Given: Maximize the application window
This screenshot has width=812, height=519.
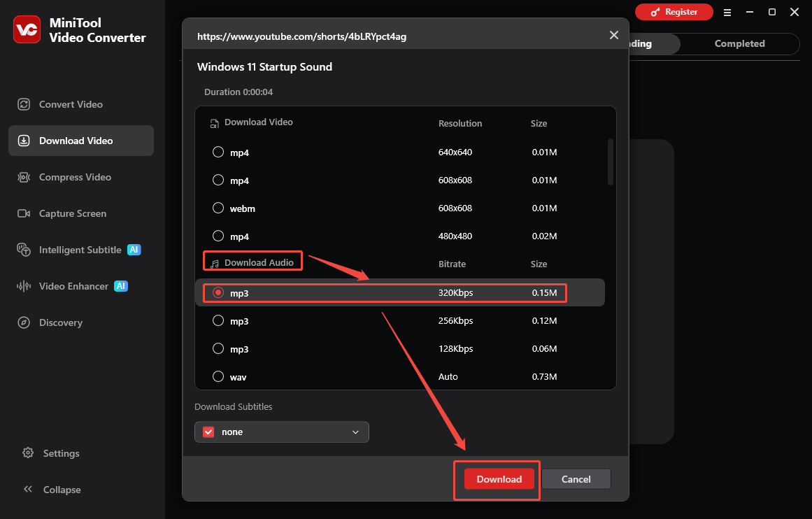Looking at the screenshot, I should pos(771,12).
